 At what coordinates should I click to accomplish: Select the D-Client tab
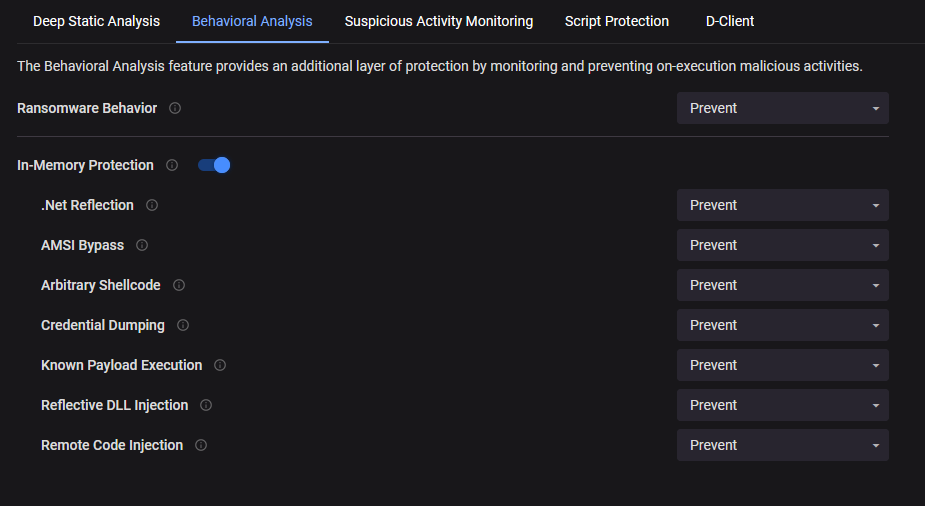728,21
